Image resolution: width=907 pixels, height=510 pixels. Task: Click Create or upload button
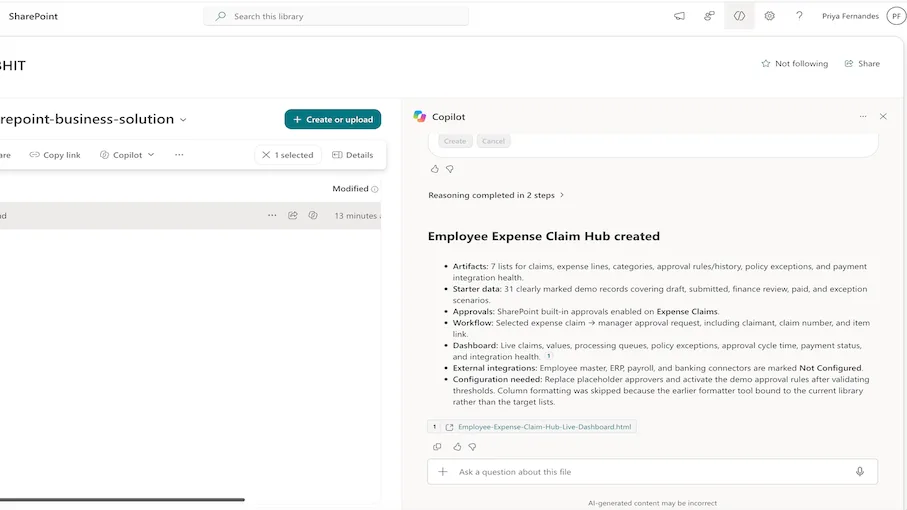point(333,119)
